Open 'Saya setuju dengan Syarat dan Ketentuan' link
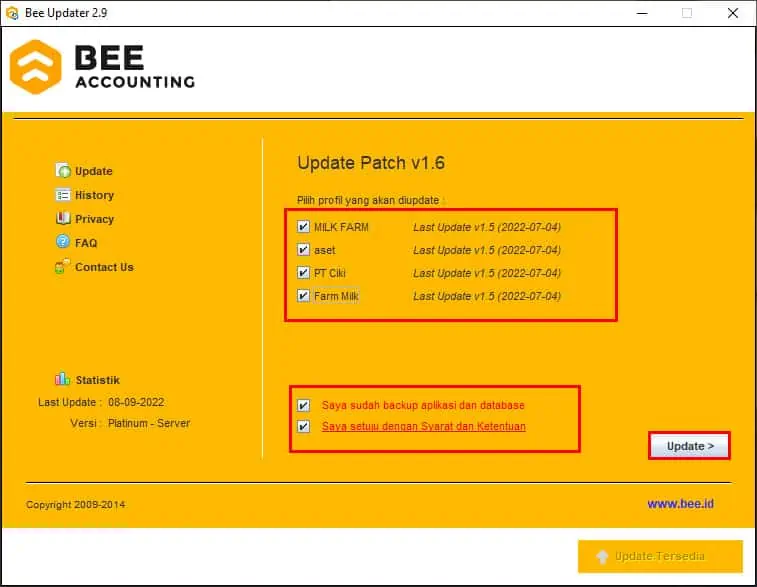This screenshot has width=757, height=587. [423, 427]
